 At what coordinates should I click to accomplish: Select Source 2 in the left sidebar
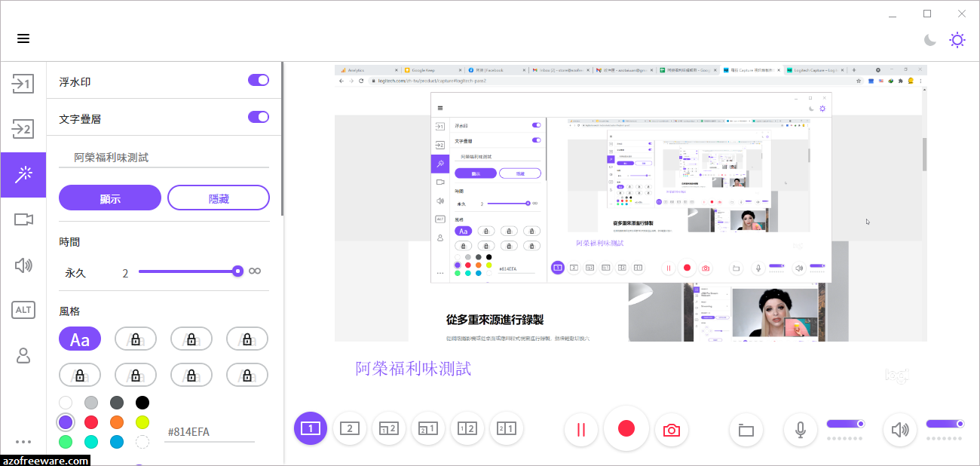click(x=23, y=129)
